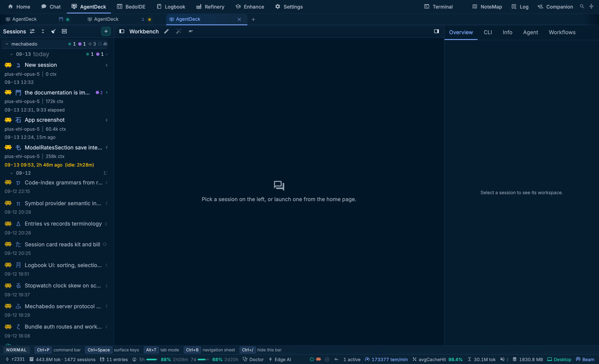
Task: Toggle the sessions list layout view icon
Action: point(64,31)
